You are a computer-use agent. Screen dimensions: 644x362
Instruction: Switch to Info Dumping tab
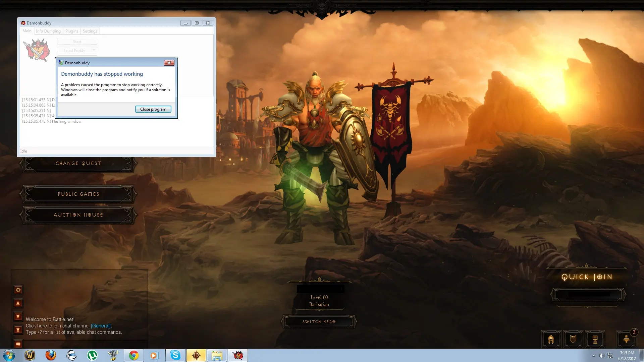[48, 31]
